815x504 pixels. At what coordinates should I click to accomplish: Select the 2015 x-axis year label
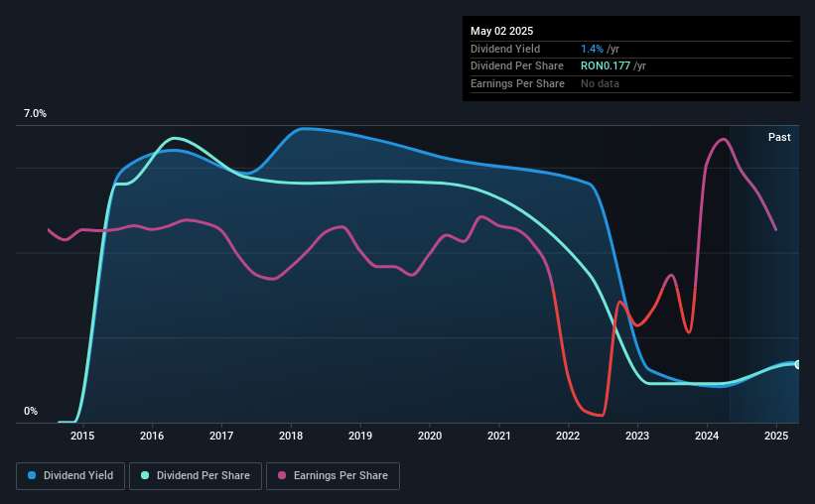pyautogui.click(x=82, y=436)
